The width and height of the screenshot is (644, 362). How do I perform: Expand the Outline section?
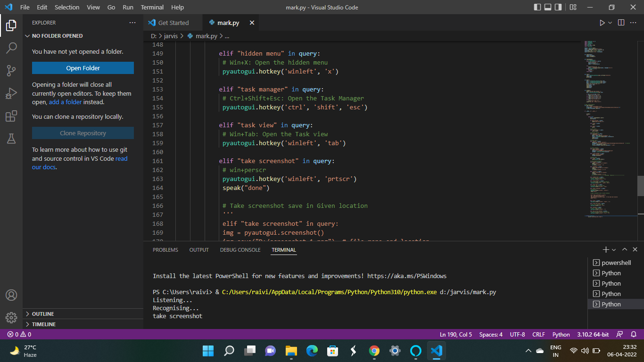pyautogui.click(x=42, y=314)
